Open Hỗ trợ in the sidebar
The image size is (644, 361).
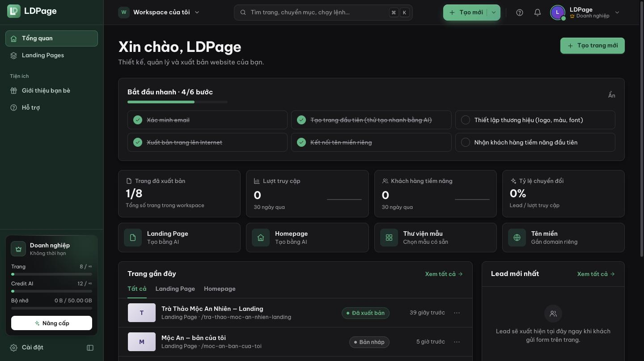click(x=51, y=108)
